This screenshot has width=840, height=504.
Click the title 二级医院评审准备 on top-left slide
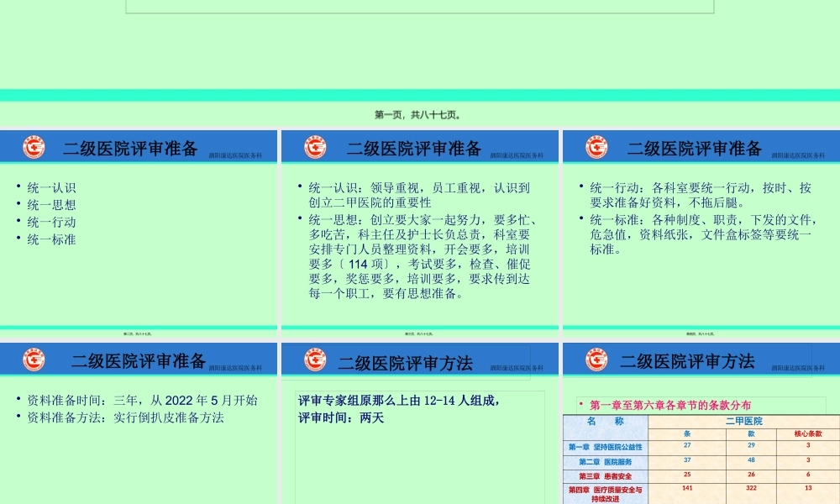pos(133,147)
